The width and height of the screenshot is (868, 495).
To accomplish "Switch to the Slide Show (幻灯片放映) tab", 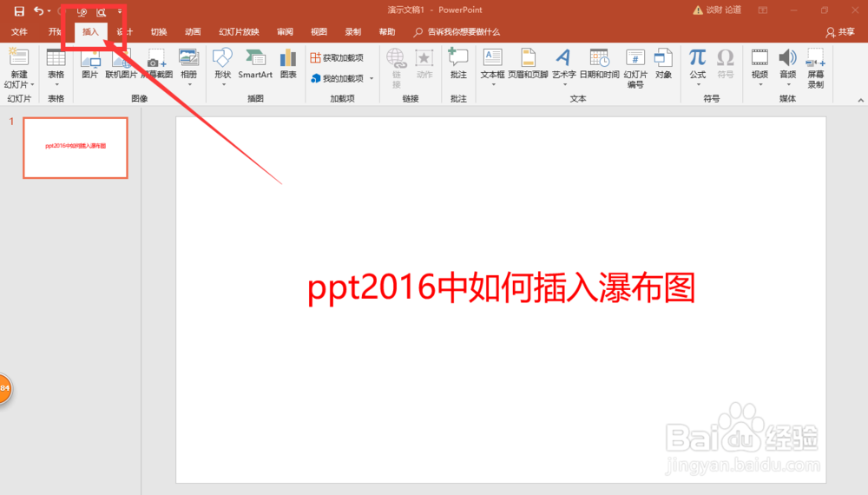I will point(239,32).
